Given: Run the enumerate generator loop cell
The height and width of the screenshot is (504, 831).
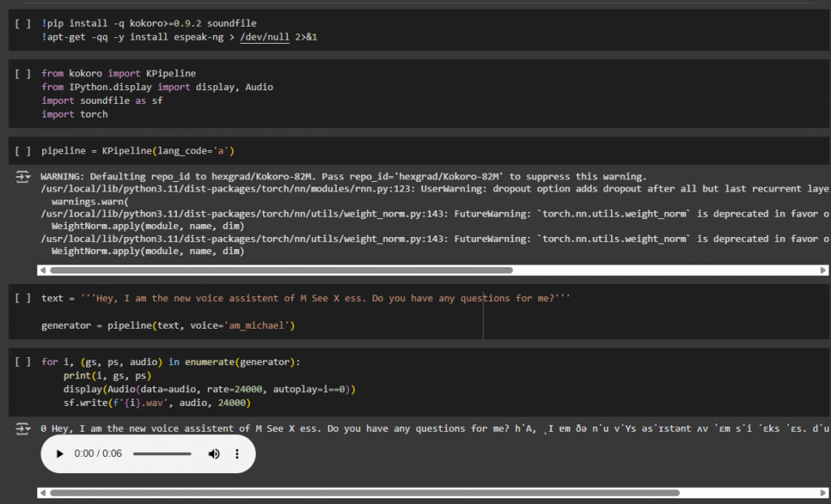Looking at the screenshot, I should tap(23, 362).
